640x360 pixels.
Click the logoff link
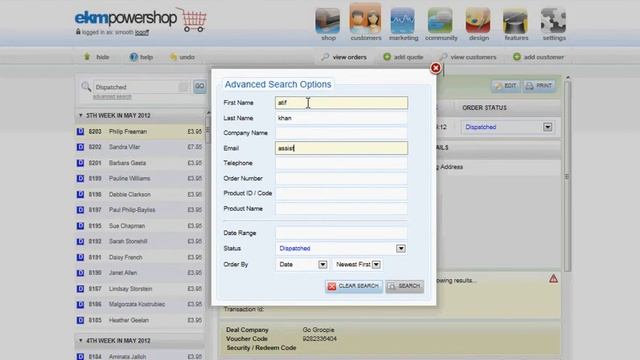tap(142, 32)
